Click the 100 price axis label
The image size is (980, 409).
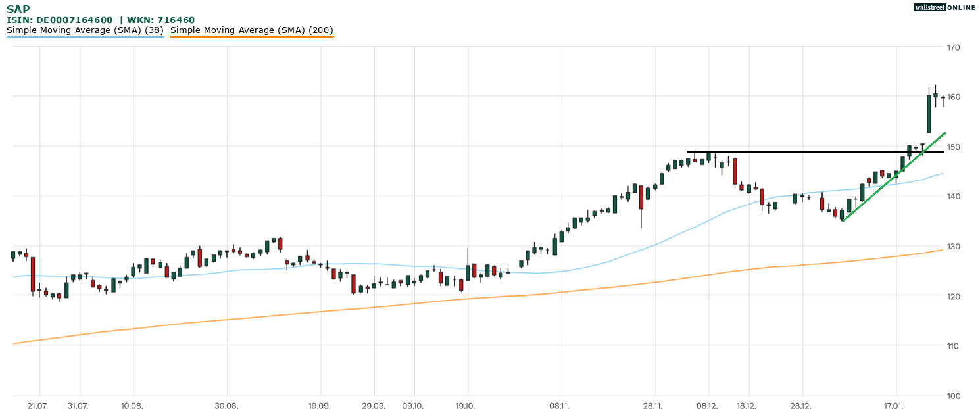click(953, 395)
